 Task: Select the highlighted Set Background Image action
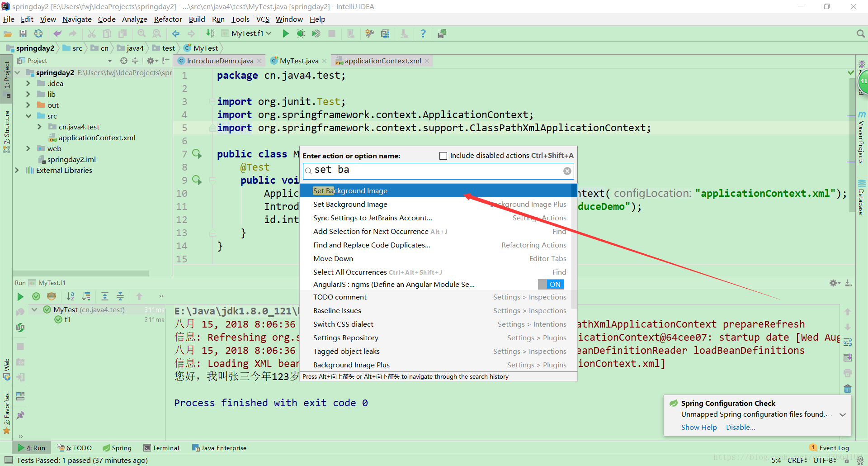point(436,190)
